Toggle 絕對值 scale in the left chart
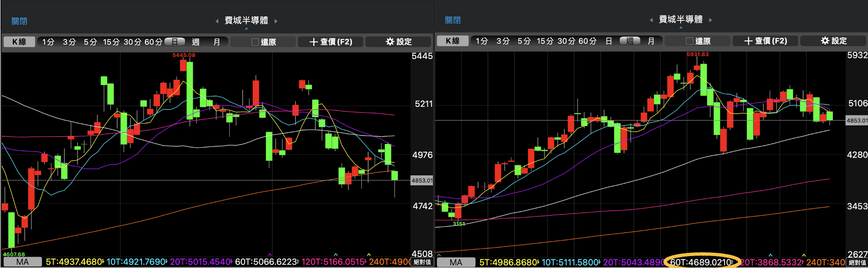This screenshot has width=868, height=268. 422,262
